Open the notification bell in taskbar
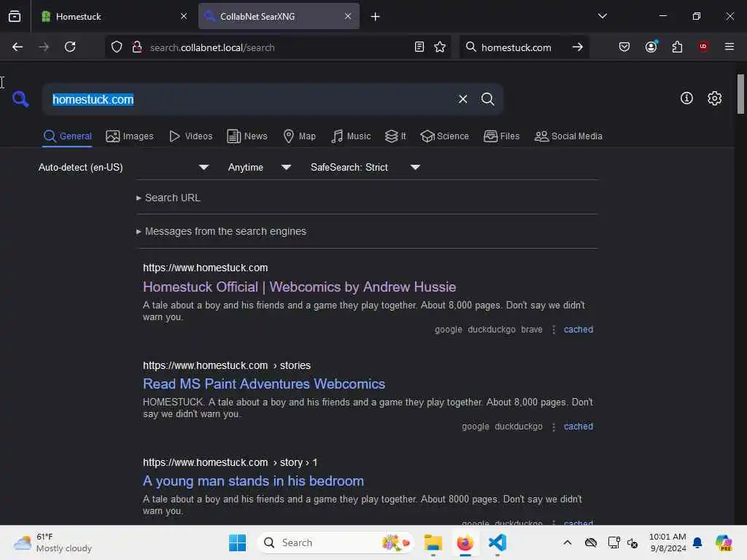This screenshot has width=747, height=560. (697, 542)
